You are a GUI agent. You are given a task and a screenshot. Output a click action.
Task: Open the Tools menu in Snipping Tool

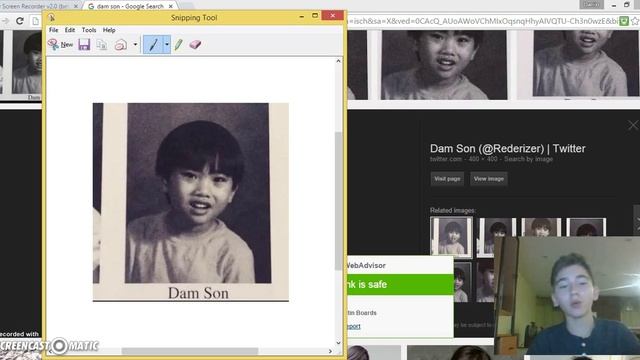tap(89, 30)
